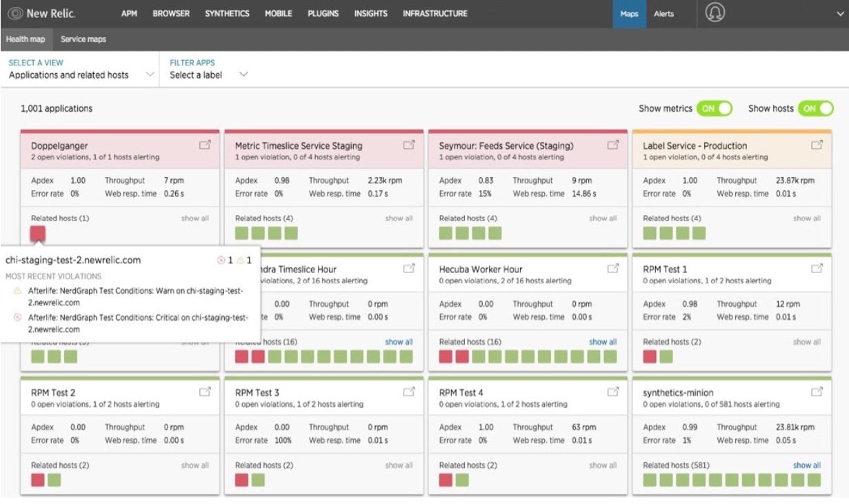Click RPM Test 3 error rate 100% value
This screenshot has width=849, height=504.
283,441
